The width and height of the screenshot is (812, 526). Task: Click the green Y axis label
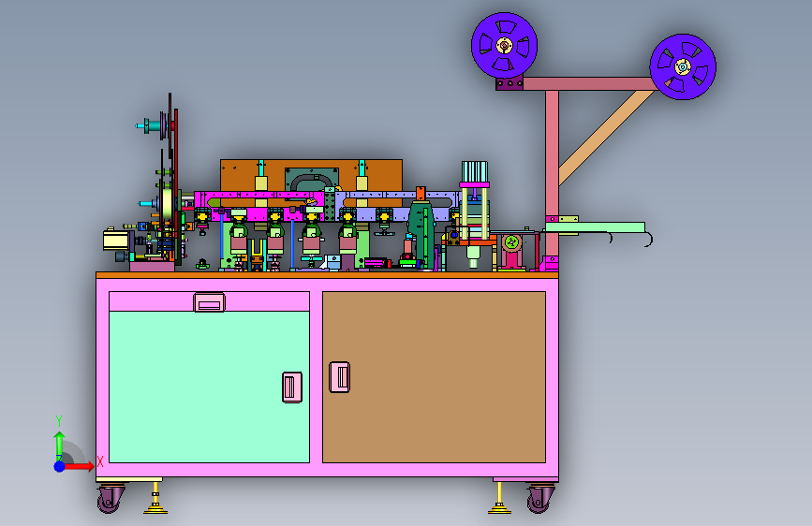[59, 421]
